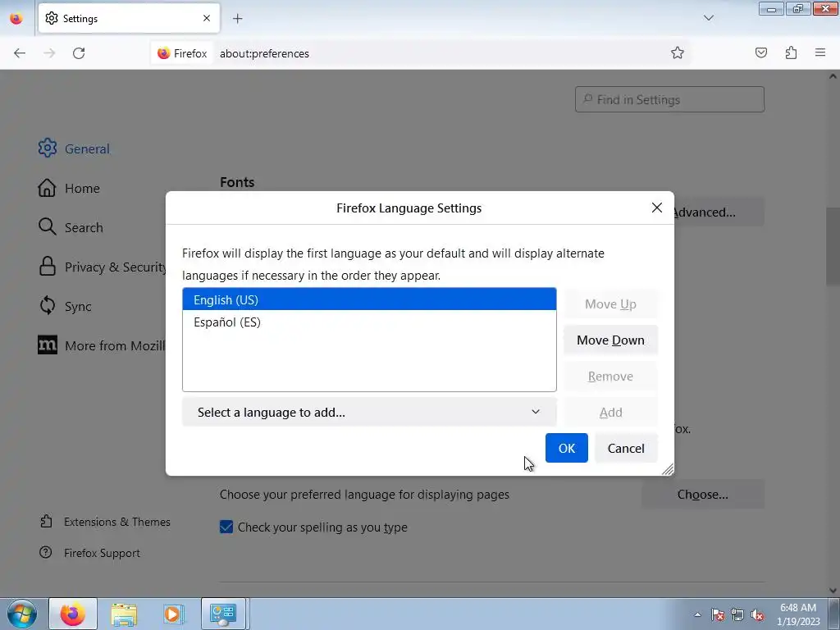Show hidden system tray icons
840x630 pixels.
point(697,614)
